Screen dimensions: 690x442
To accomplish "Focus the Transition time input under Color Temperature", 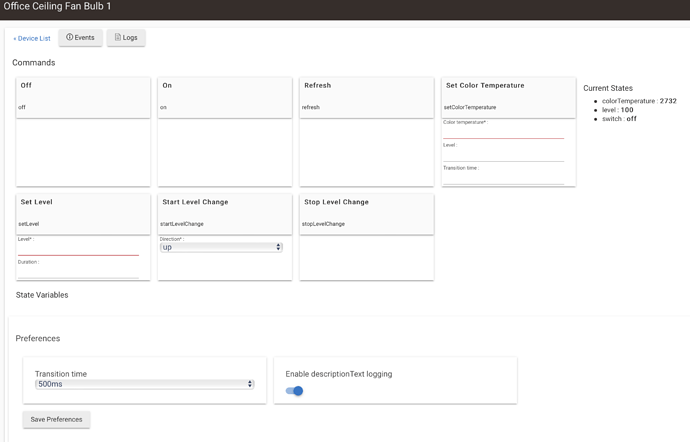I will pyautogui.click(x=503, y=179).
